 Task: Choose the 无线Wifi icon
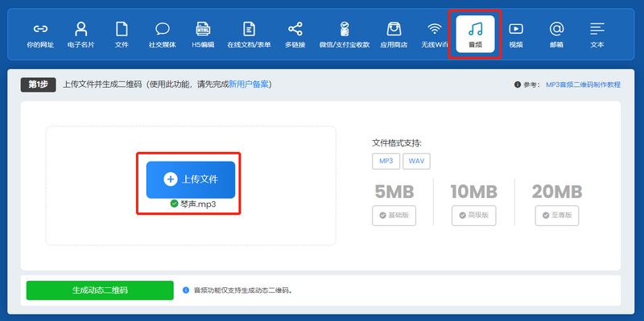434,29
